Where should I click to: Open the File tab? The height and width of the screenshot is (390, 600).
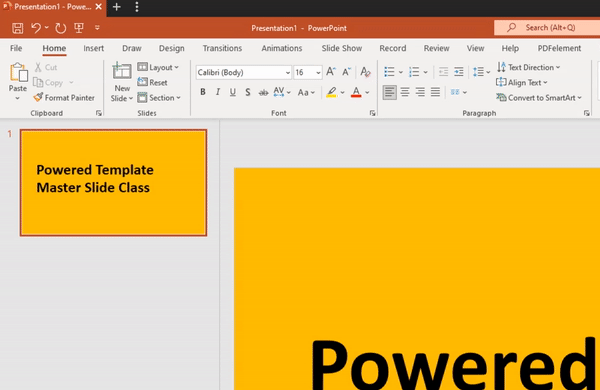pyautogui.click(x=16, y=48)
